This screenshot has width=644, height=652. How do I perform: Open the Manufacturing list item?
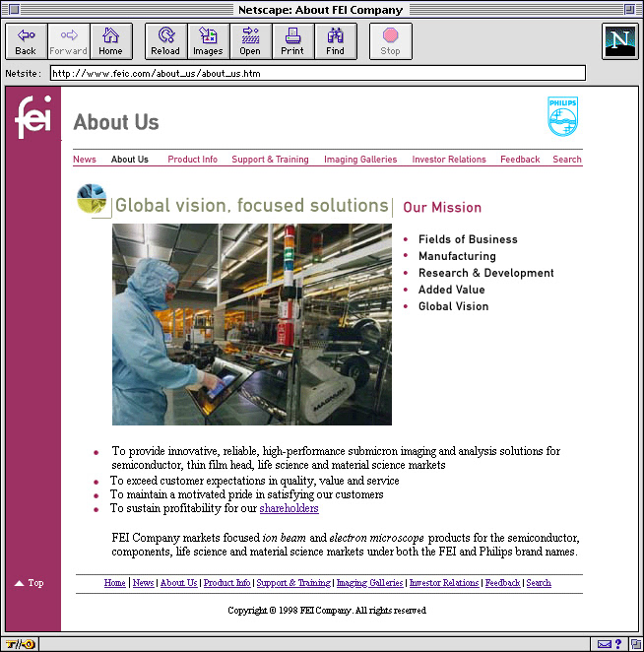(x=457, y=256)
